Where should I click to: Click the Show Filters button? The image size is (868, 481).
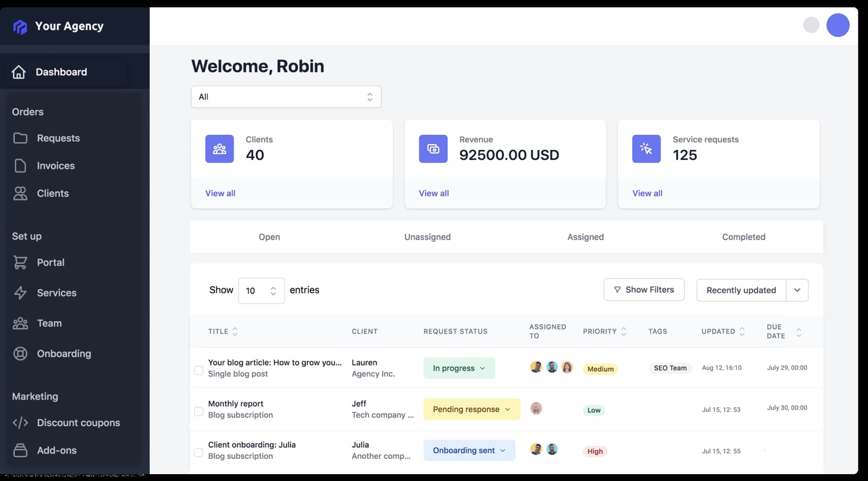click(644, 290)
